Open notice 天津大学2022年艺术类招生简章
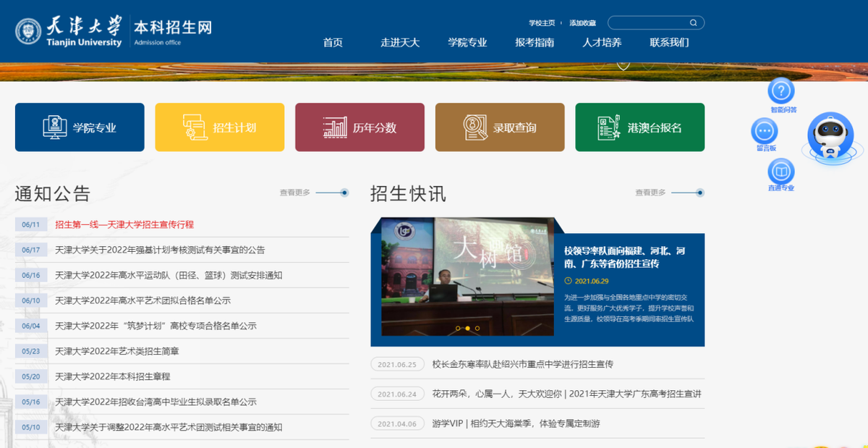Viewport: 868px width, 448px height. [117, 351]
